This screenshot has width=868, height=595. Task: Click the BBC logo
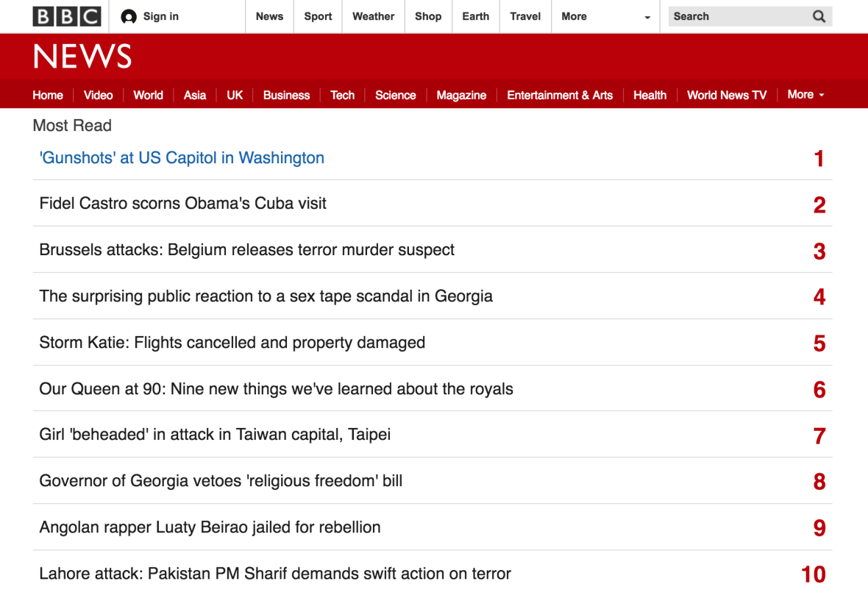66,16
